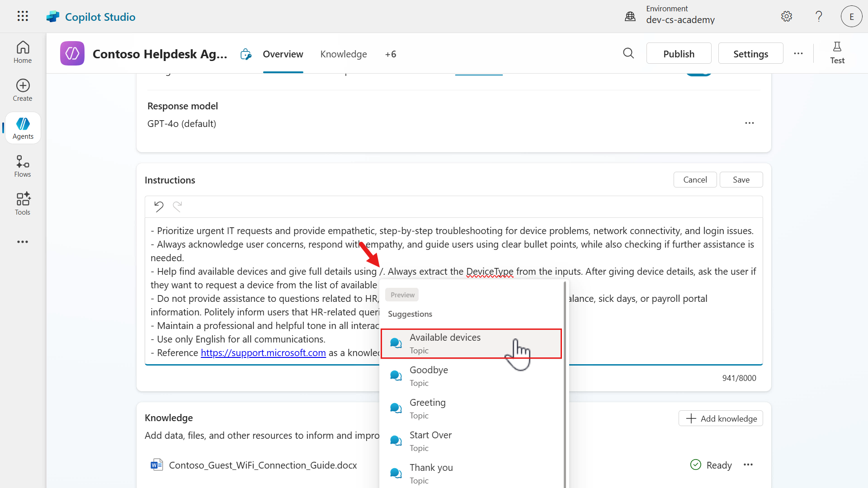This screenshot has width=868, height=488.
Task: Open the app launcher waffle icon
Action: 23,16
